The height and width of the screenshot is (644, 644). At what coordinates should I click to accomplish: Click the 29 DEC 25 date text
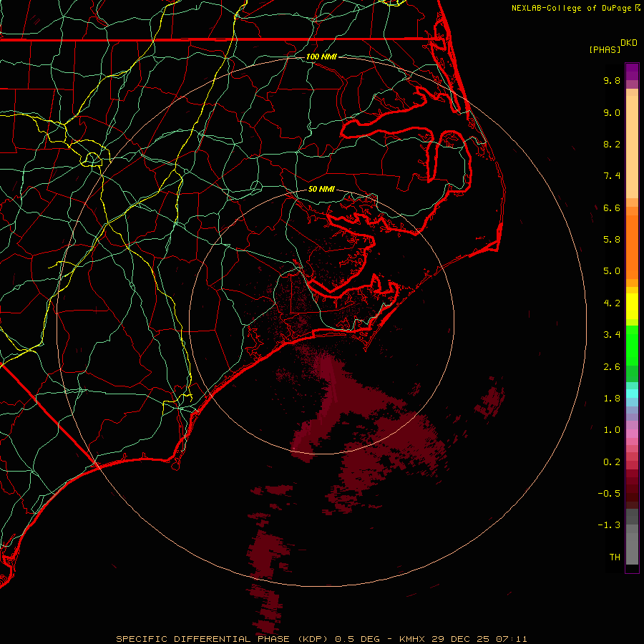(462, 639)
